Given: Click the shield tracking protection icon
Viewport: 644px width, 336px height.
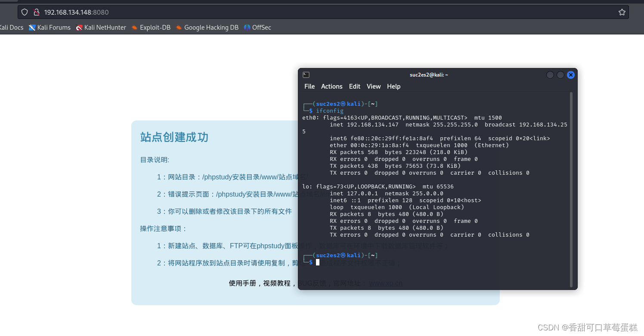Looking at the screenshot, I should [25, 12].
